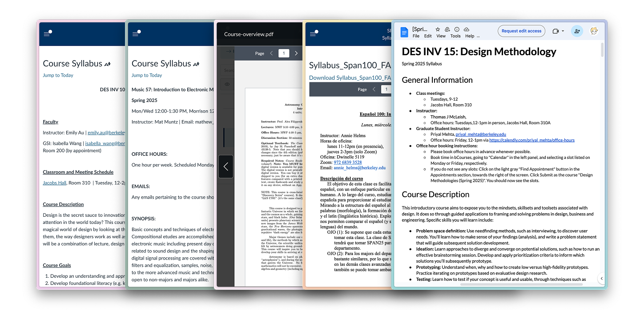Open the video call camera icon
644x320 pixels.
click(x=555, y=31)
